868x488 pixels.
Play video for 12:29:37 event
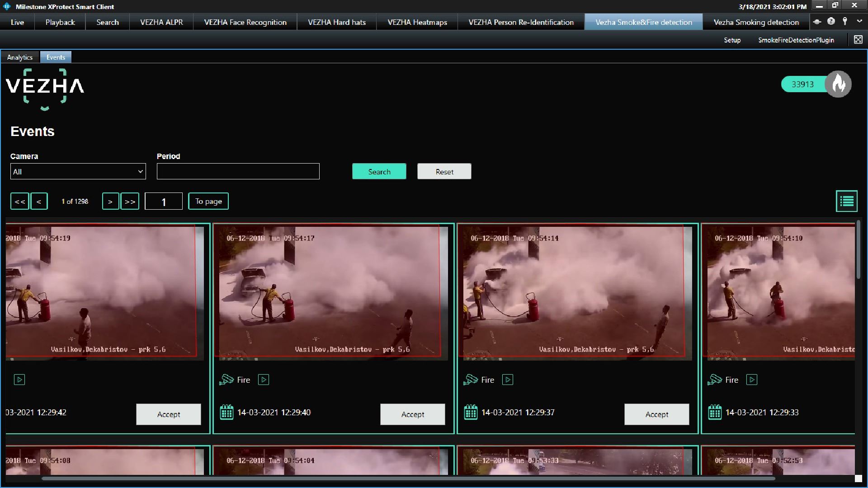click(x=508, y=380)
